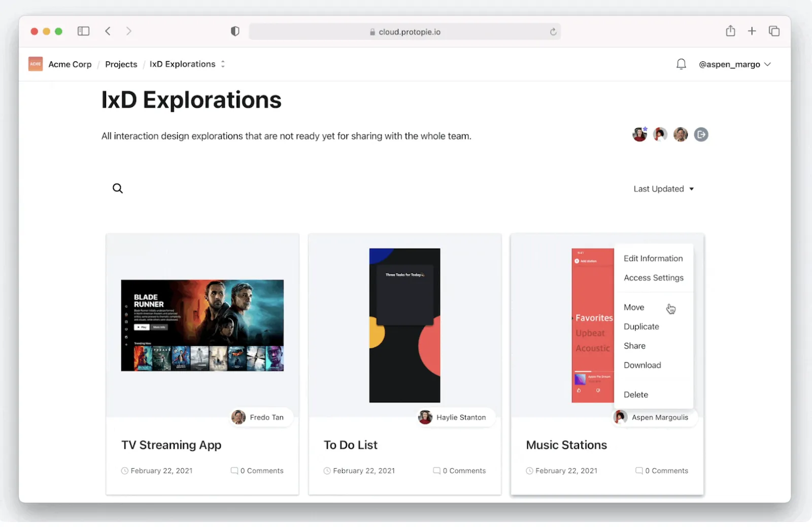Click the first member avatar with star

(639, 134)
